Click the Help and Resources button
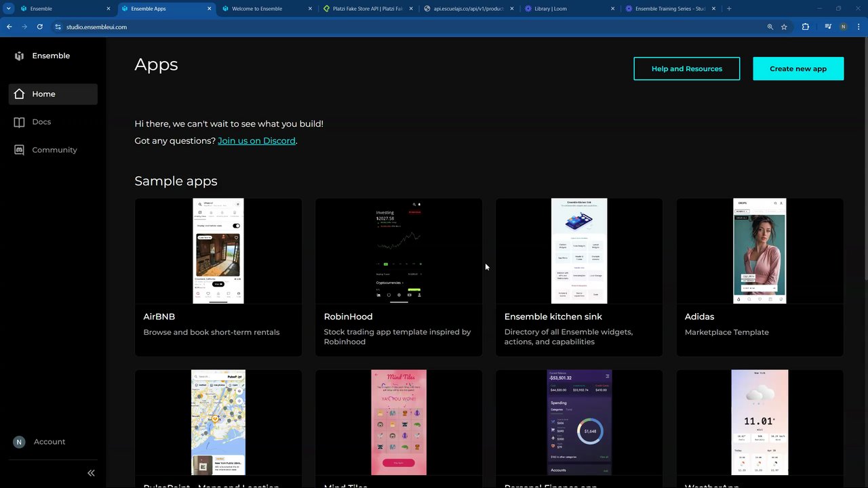Viewport: 868px width, 488px height. coord(687,68)
